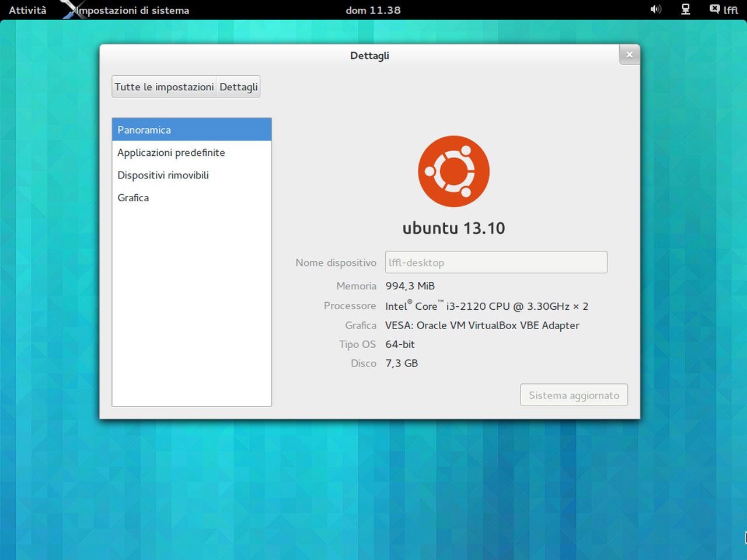Click the graphics value VESA: Oracle VM VirtualBox
Screen dimensions: 747x560
click(482, 325)
